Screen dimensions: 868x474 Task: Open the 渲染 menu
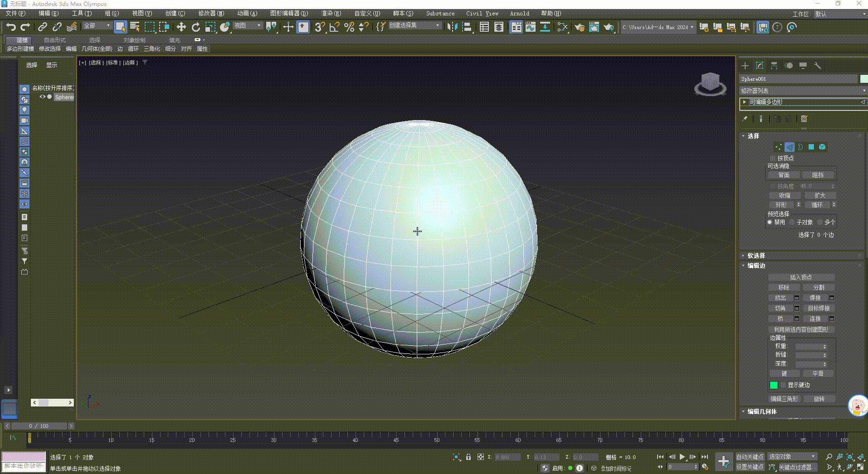tap(331, 13)
